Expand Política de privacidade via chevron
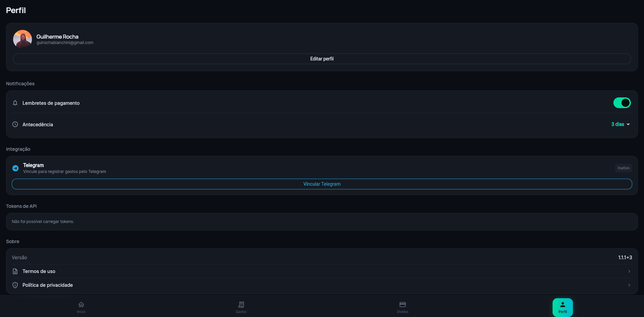Image resolution: width=644 pixels, height=317 pixels. point(629,285)
